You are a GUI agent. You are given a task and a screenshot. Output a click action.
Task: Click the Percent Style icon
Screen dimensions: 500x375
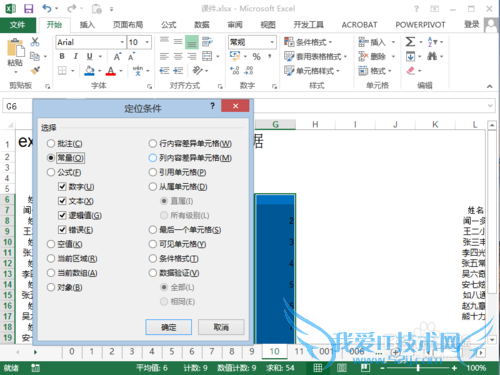[x=256, y=56]
